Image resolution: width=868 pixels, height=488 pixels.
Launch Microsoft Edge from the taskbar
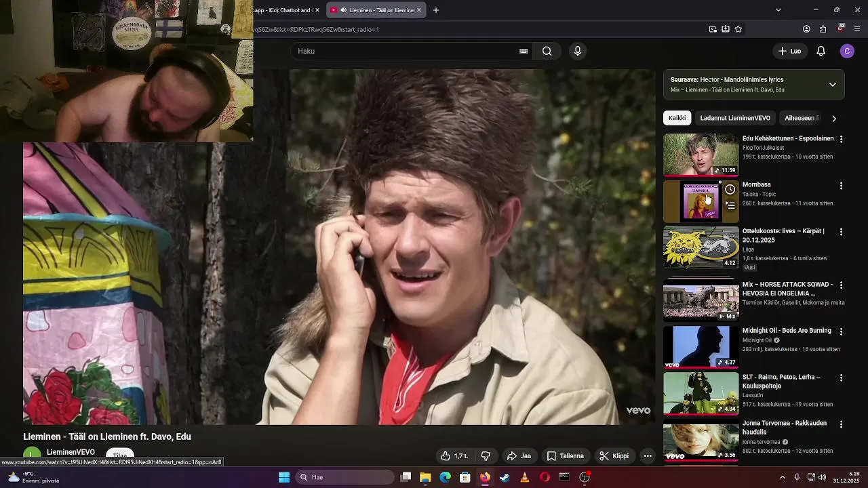click(x=445, y=477)
